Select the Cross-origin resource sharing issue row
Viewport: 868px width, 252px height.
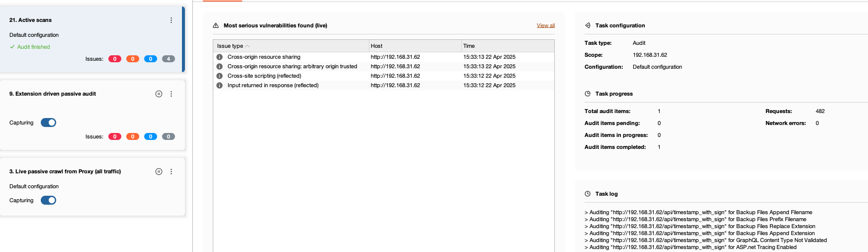coord(384,57)
